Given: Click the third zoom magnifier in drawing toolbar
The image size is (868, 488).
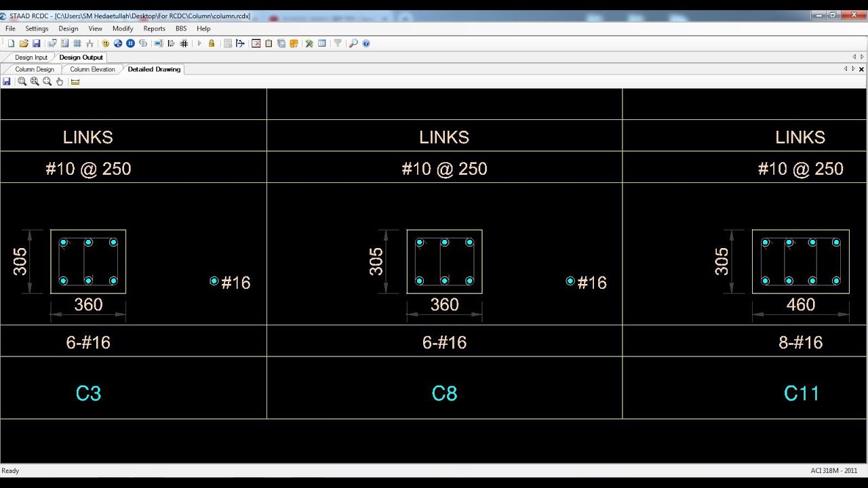Looking at the screenshot, I should pyautogui.click(x=47, y=81).
